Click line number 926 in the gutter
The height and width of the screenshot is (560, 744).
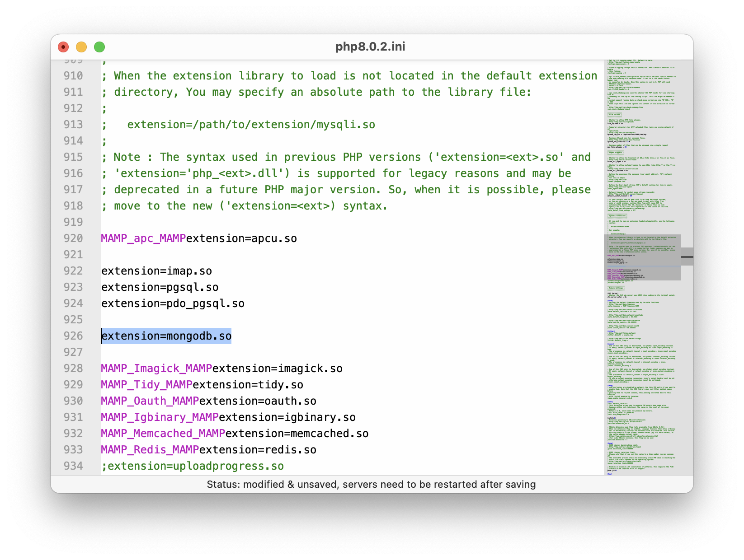pos(73,336)
